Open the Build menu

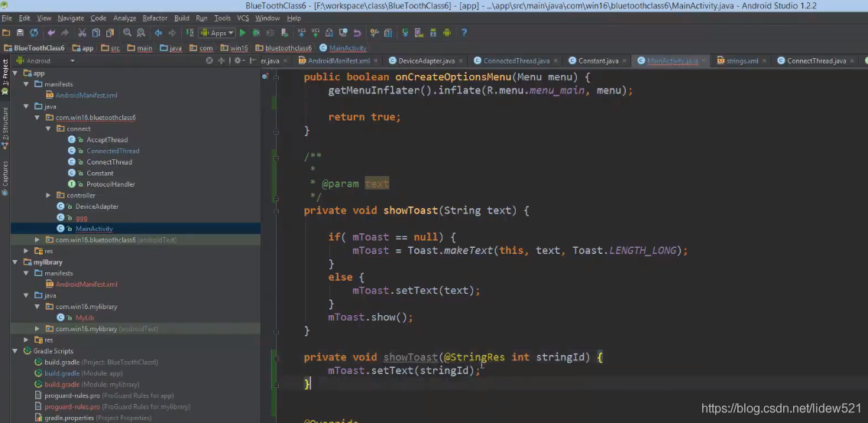click(182, 18)
